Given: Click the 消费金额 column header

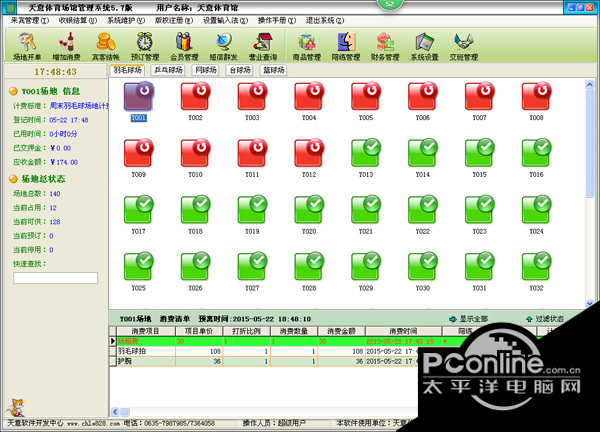Looking at the screenshot, I should (342, 331).
